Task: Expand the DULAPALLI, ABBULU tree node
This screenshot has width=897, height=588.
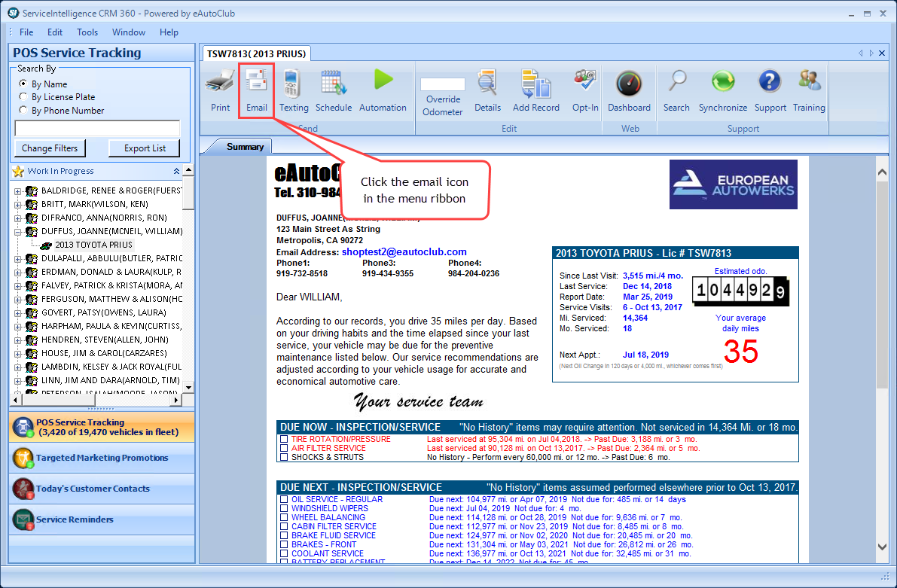Action: [18, 259]
